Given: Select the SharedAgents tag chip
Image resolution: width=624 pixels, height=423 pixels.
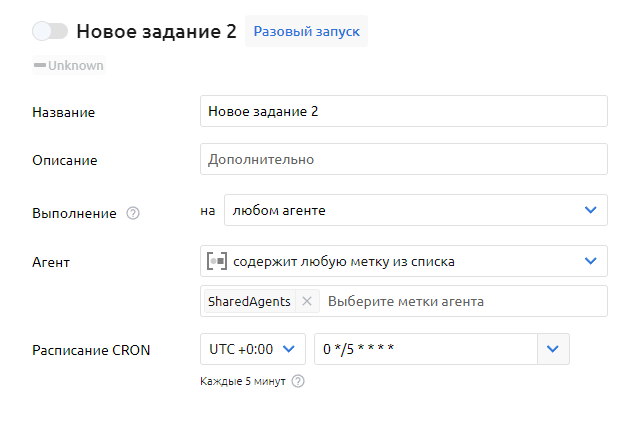Looking at the screenshot, I should pyautogui.click(x=250, y=301).
